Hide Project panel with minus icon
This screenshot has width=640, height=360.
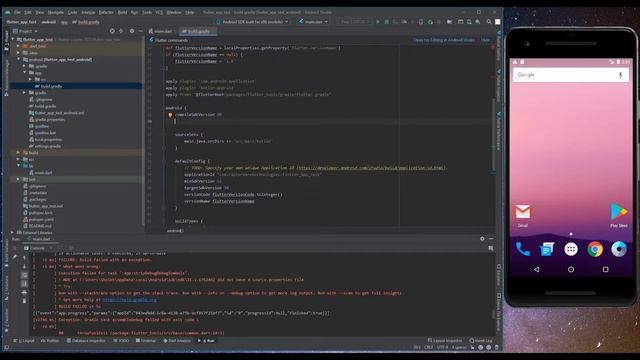click(x=140, y=31)
